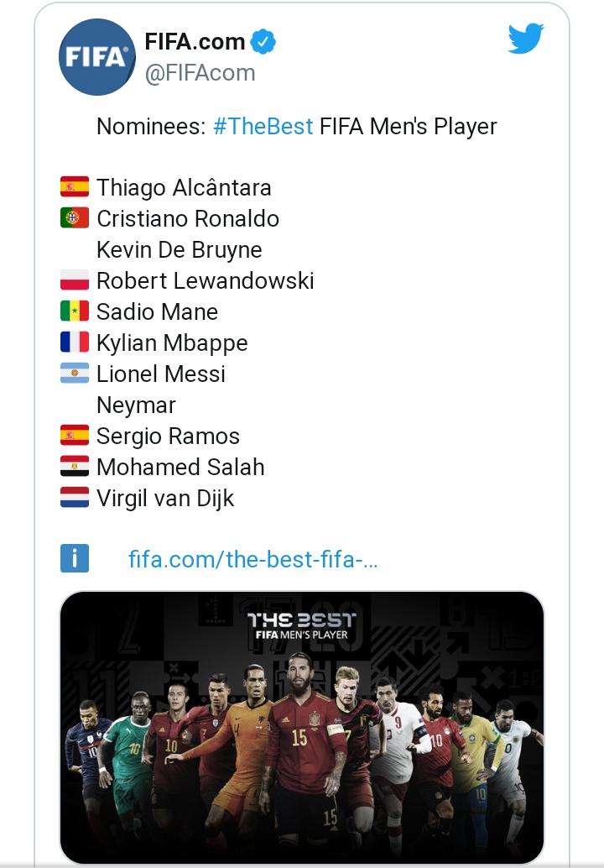Screen dimensions: 604x868
Task: Click the Poland flag beside Robert Lewandowski
Action: point(75,280)
